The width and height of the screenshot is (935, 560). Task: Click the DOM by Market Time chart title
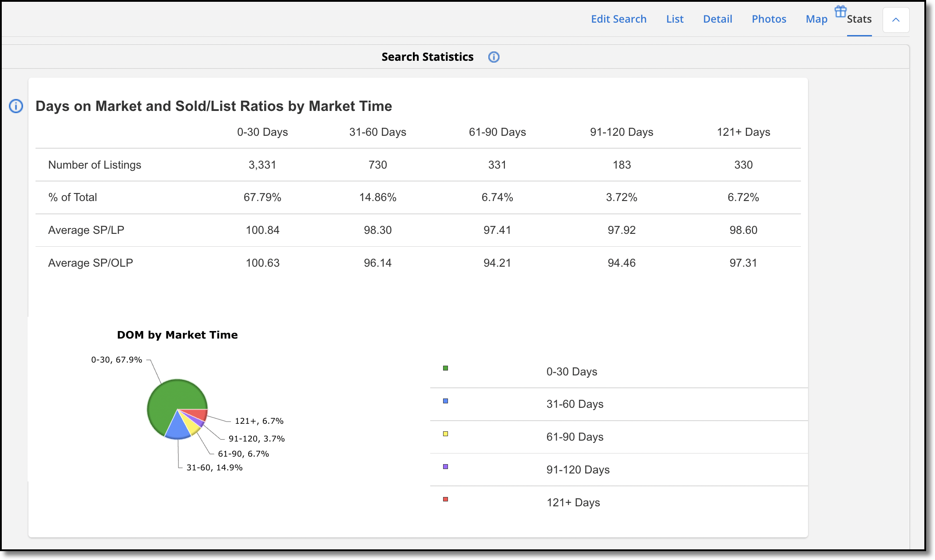[x=177, y=335]
